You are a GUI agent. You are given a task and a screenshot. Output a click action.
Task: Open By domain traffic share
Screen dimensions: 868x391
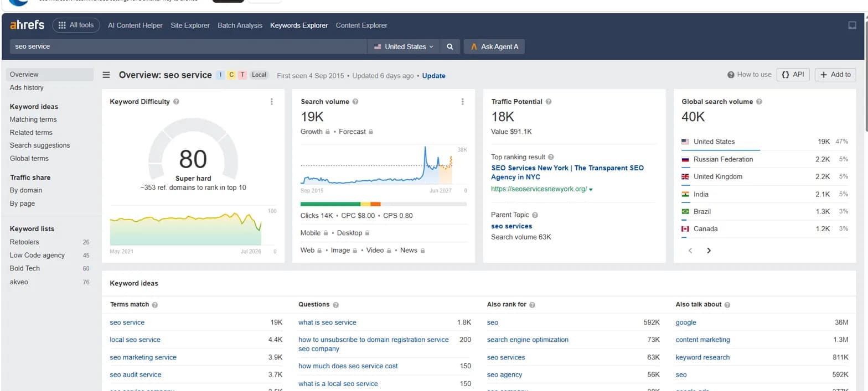(26, 190)
